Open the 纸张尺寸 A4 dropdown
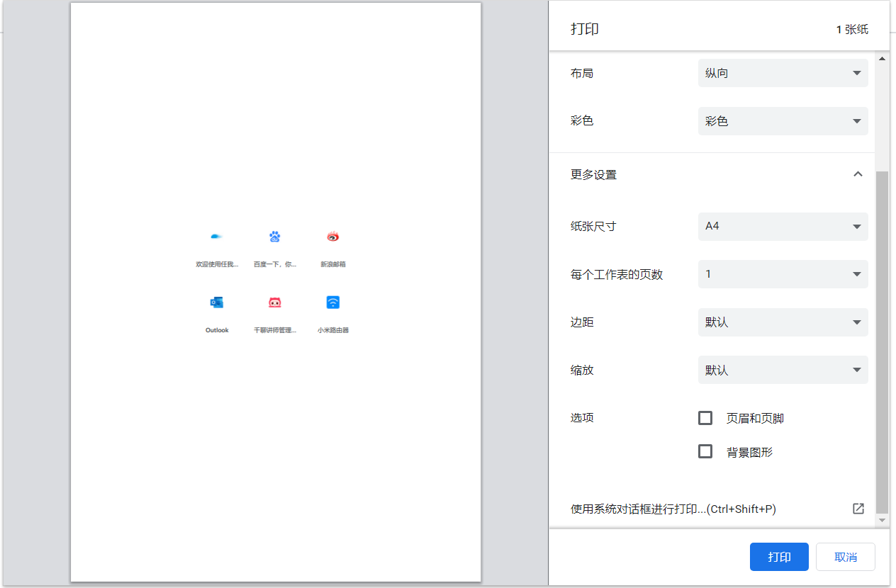 [783, 227]
